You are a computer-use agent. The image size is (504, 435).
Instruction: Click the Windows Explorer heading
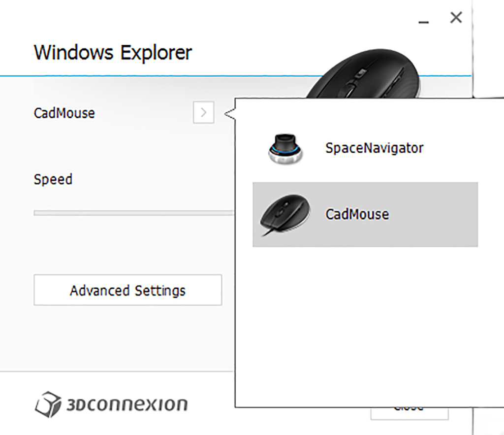113,52
